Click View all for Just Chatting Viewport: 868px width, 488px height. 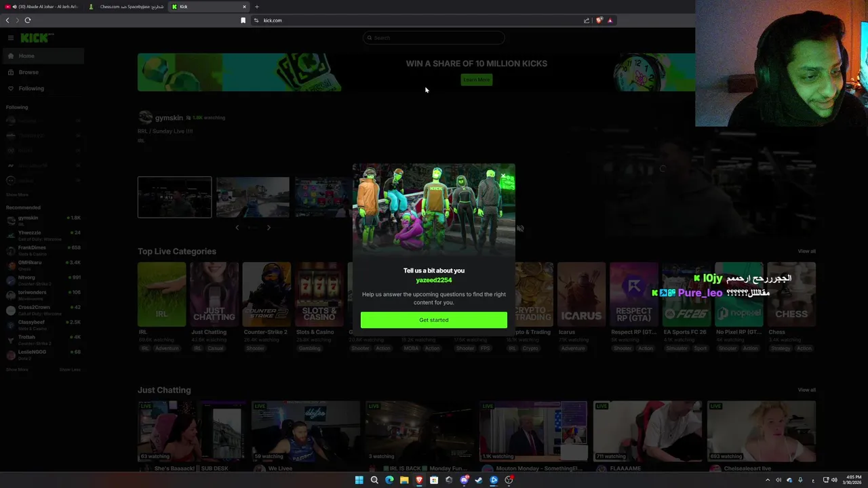[806, 390]
